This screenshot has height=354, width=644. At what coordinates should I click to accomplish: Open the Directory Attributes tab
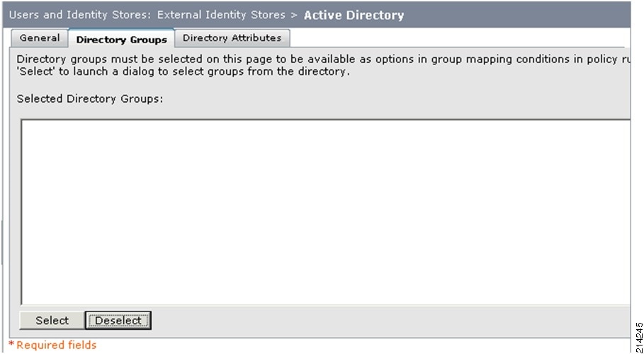(232, 38)
